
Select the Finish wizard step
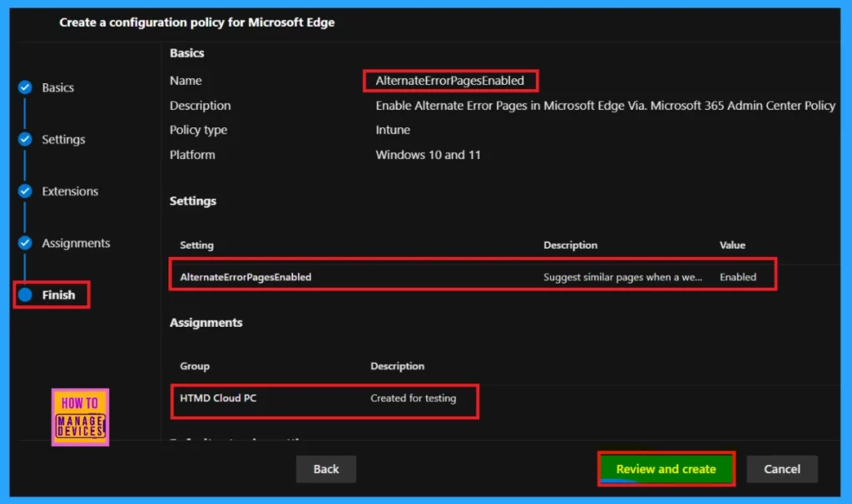point(59,295)
